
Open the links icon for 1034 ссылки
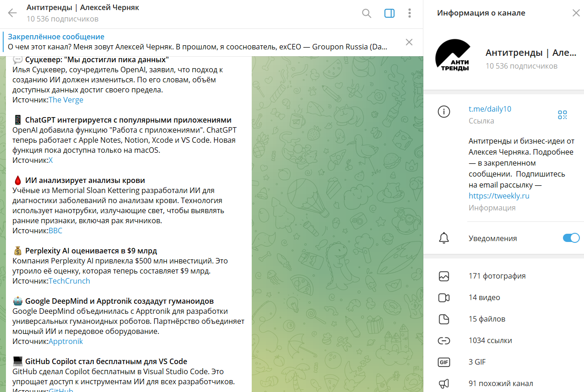443,341
